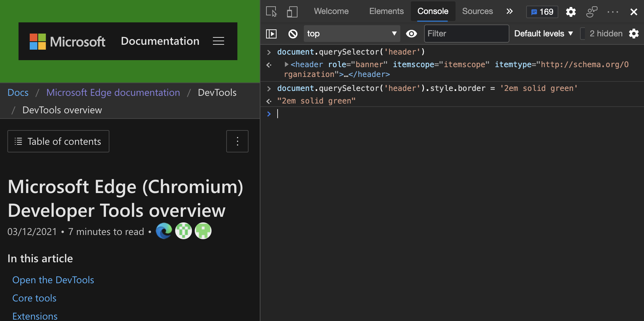
Task: Jump to Extensions section
Action: coord(35,316)
